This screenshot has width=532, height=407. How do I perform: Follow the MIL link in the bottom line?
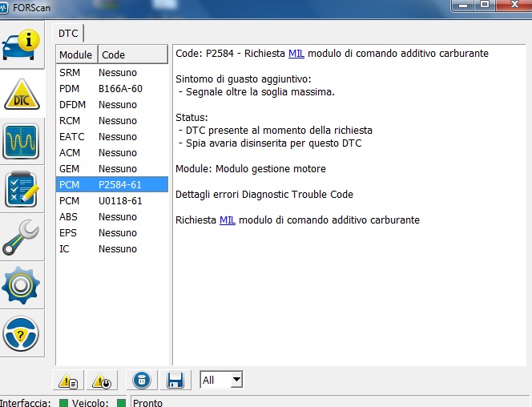(x=228, y=220)
